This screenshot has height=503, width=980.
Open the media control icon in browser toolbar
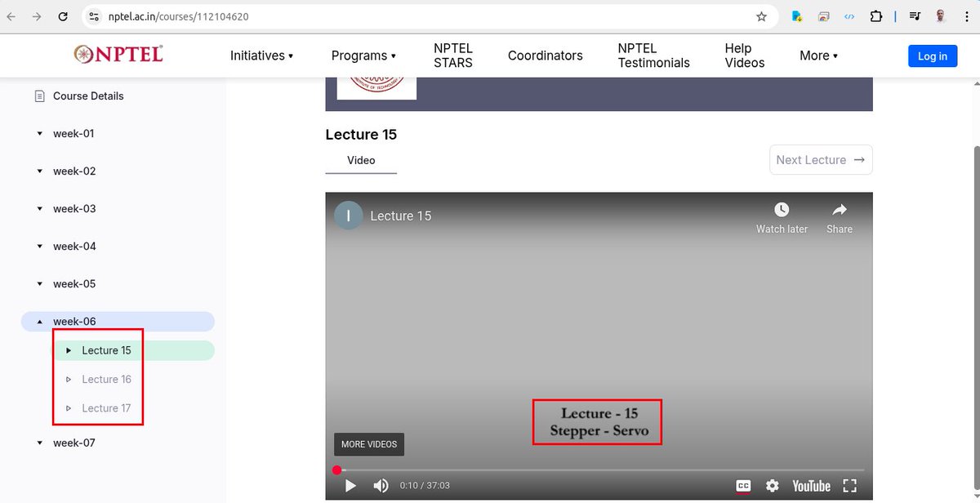pos(915,16)
